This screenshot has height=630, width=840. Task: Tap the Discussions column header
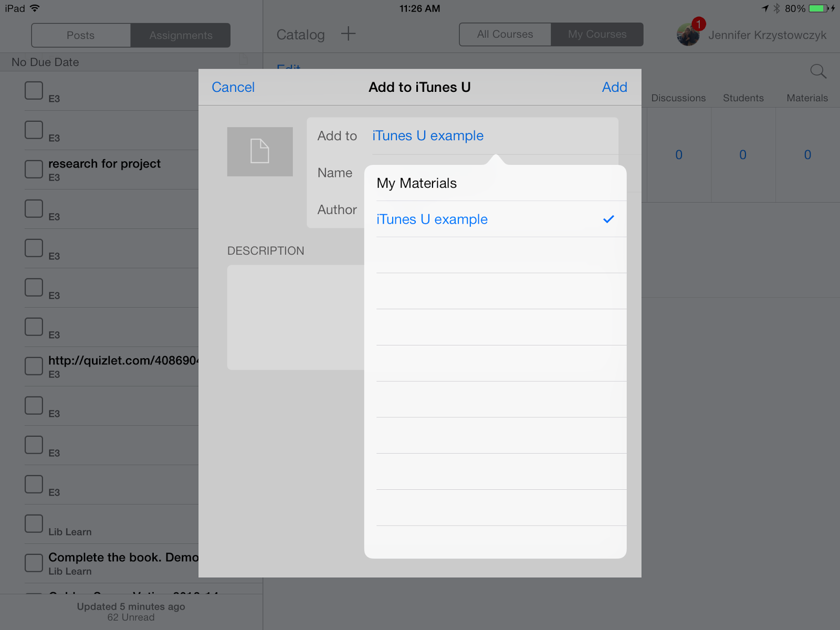679,98
